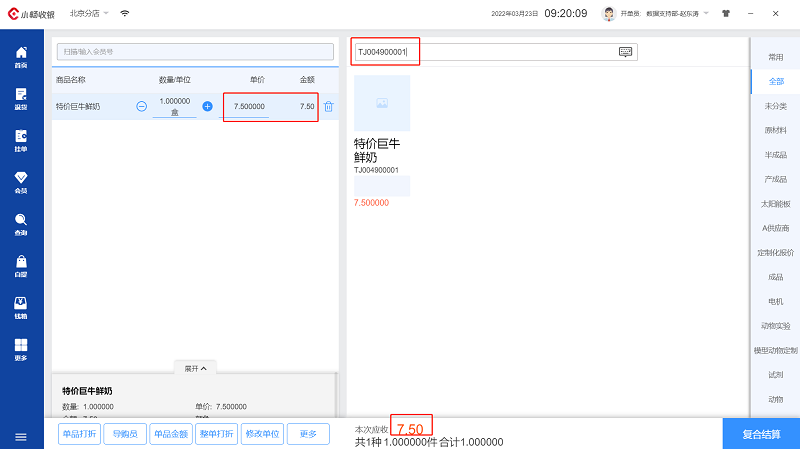Open the 北京分店 store dropdown
The width and height of the screenshot is (800, 449).
[x=91, y=14]
